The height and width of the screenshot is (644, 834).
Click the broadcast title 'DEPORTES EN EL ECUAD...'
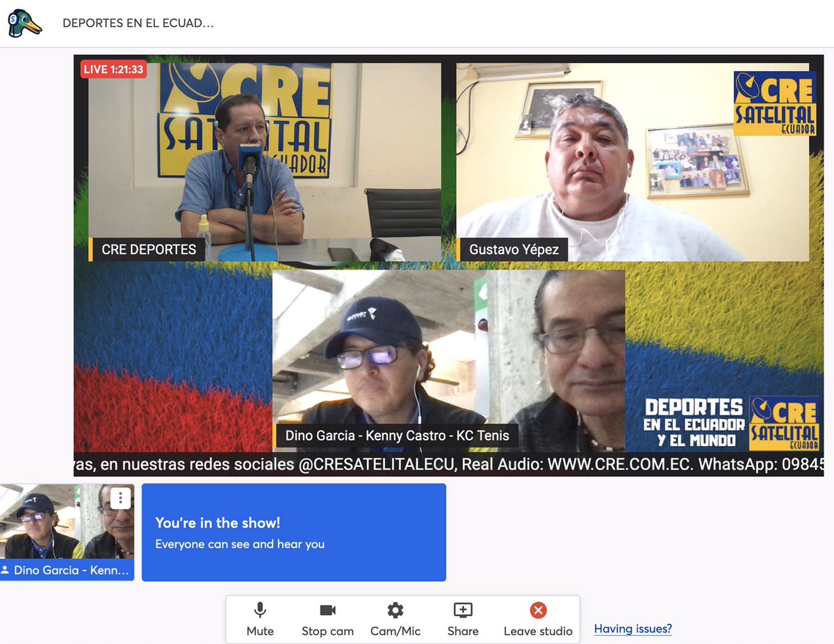coord(138,23)
